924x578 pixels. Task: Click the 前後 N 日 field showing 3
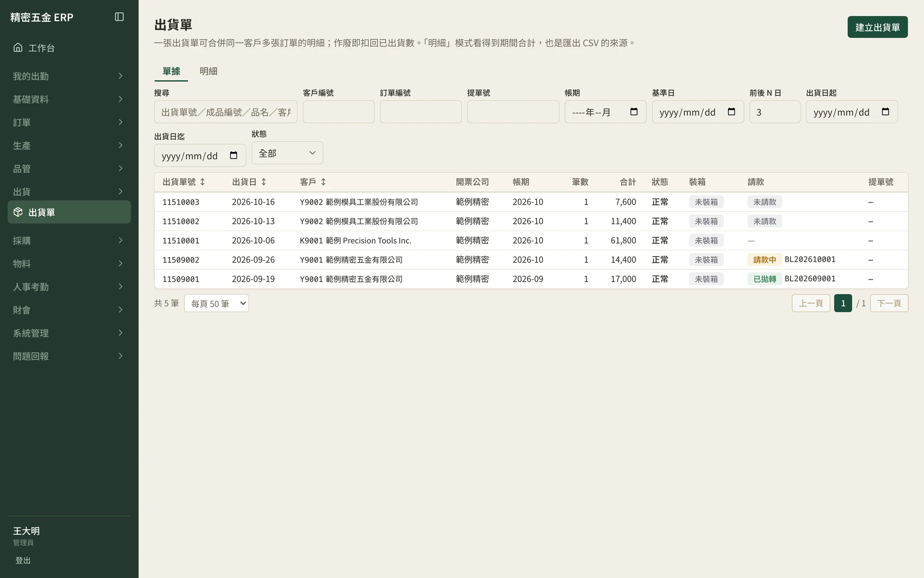(x=775, y=112)
